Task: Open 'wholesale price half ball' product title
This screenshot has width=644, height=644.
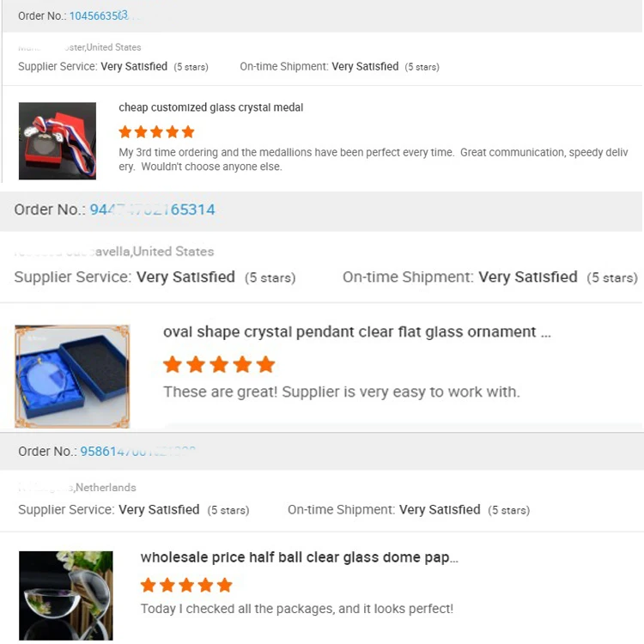Action: point(299,558)
